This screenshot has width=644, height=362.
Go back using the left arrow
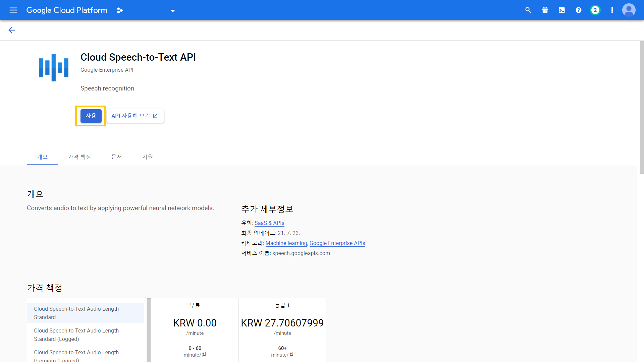pyautogui.click(x=12, y=30)
